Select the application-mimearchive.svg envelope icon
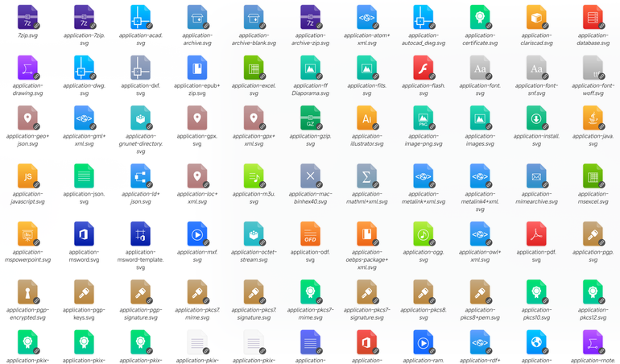This screenshot has width=620, height=364. coord(536,176)
